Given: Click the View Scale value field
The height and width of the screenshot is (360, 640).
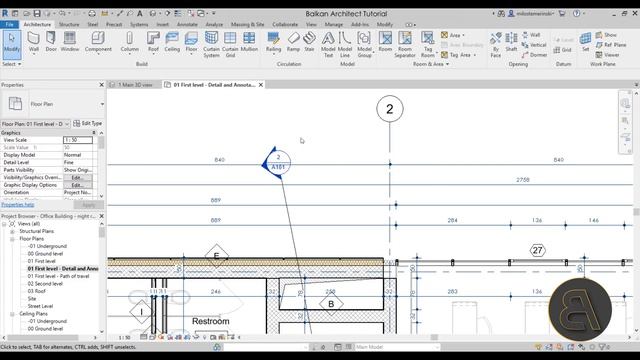Looking at the screenshot, I should 78,140.
